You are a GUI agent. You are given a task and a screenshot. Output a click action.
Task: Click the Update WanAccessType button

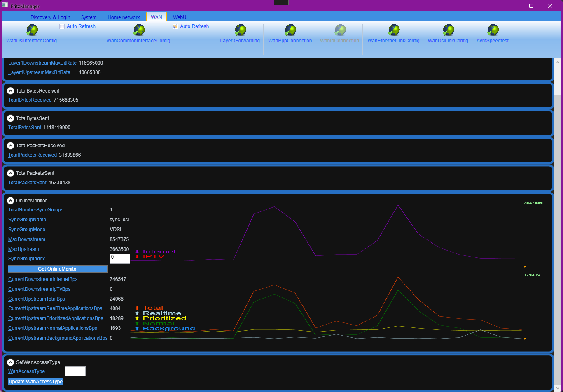36,382
